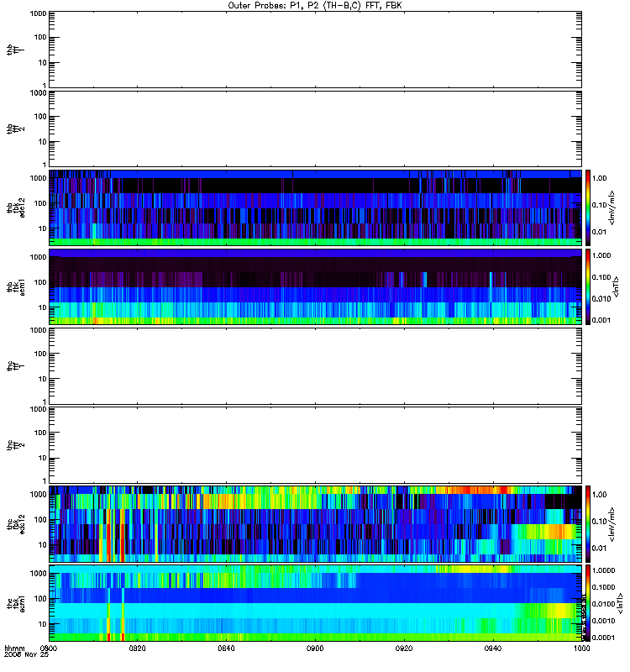The image size is (630, 672).
Task: Click the 'thb fff 1' y-axis label
Action: [15, 50]
